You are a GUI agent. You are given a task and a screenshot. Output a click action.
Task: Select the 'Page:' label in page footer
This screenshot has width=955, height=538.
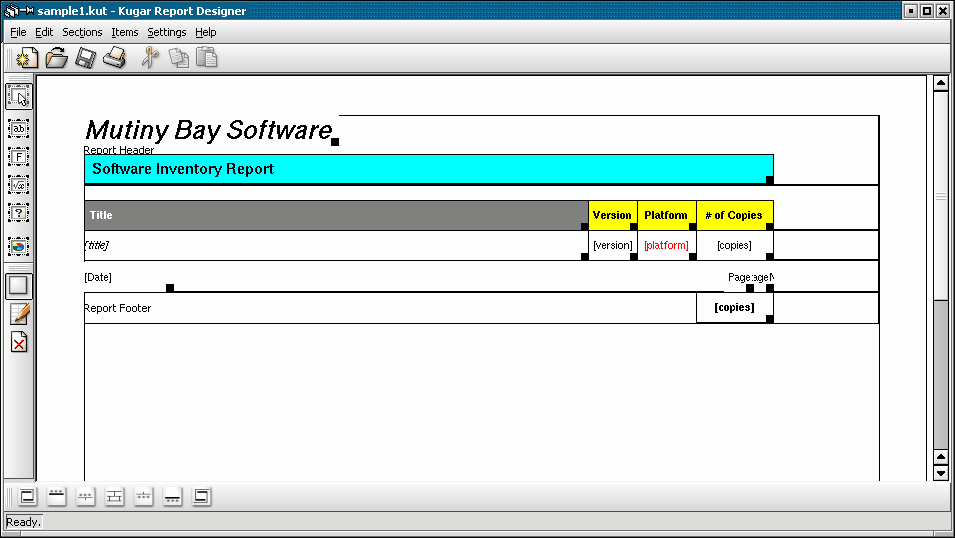(x=740, y=277)
